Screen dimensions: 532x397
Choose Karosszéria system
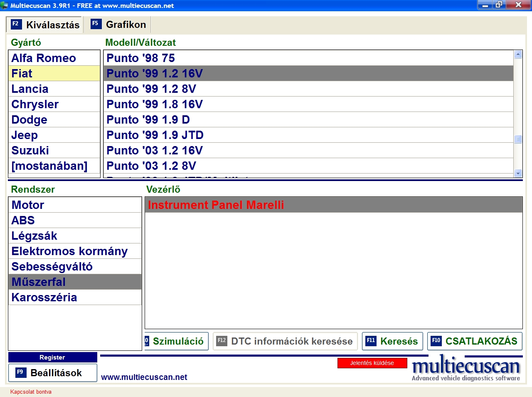point(75,297)
